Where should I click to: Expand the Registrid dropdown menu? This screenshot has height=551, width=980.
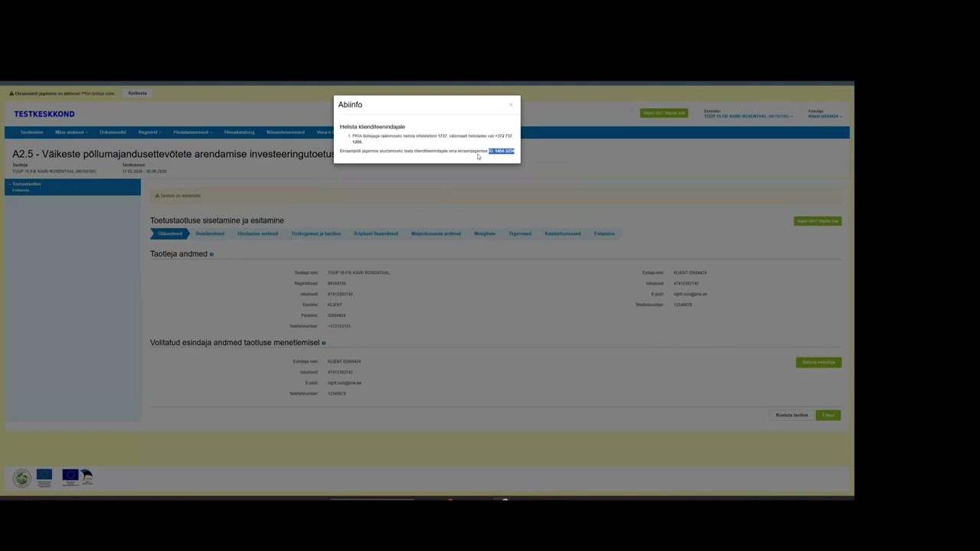pyautogui.click(x=149, y=132)
